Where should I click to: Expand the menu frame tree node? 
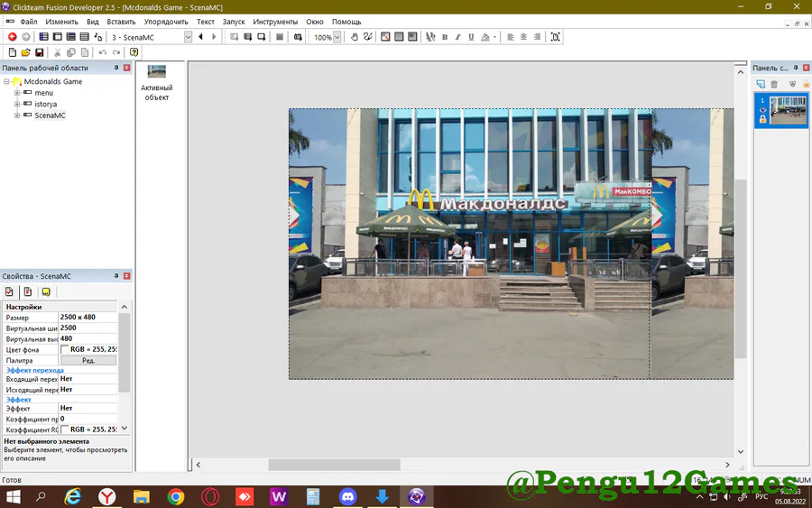tap(17, 93)
